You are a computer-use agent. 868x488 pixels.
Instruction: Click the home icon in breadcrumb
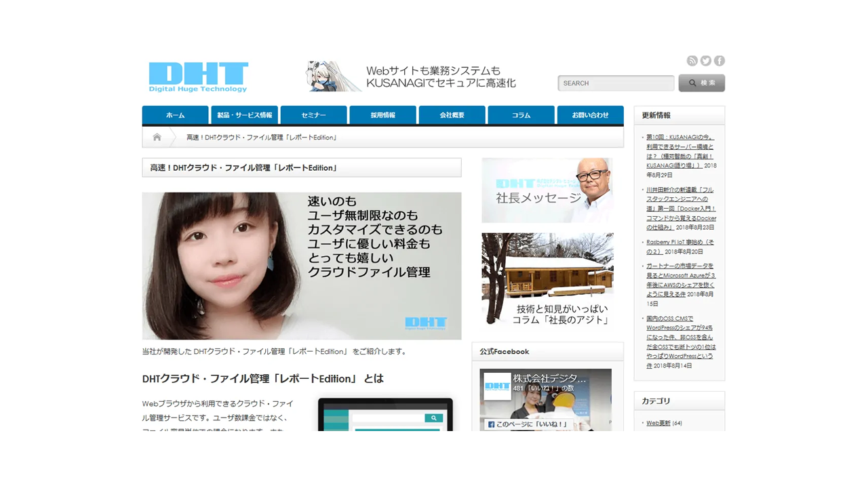point(157,137)
